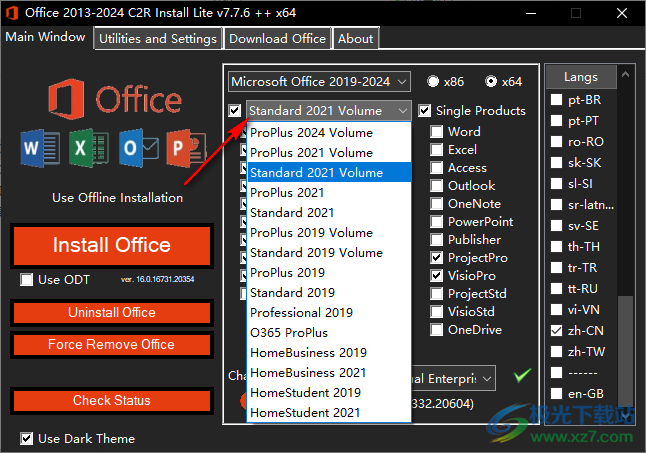Check the OneNote single product box
This screenshot has height=453, width=646.
coord(436,203)
